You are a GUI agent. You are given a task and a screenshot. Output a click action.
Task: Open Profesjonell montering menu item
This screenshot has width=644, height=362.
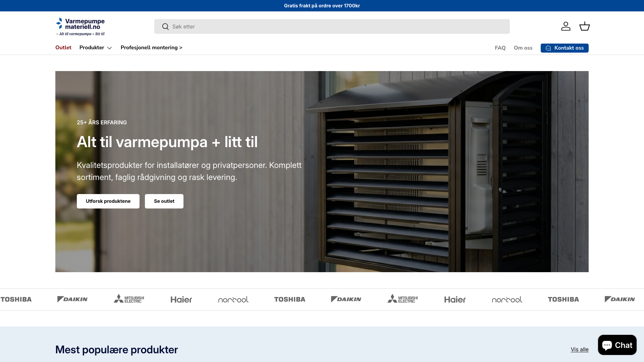coord(152,48)
